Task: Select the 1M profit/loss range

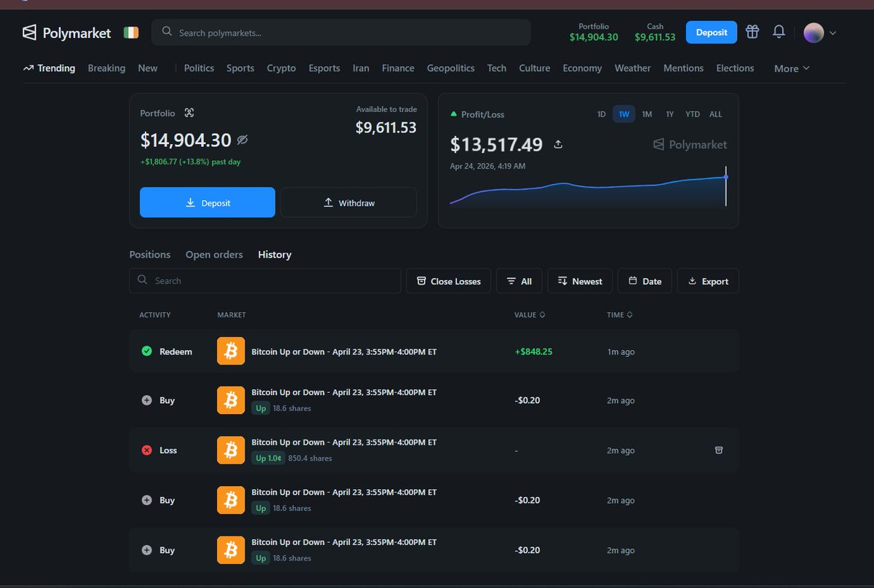Action: pyautogui.click(x=647, y=114)
